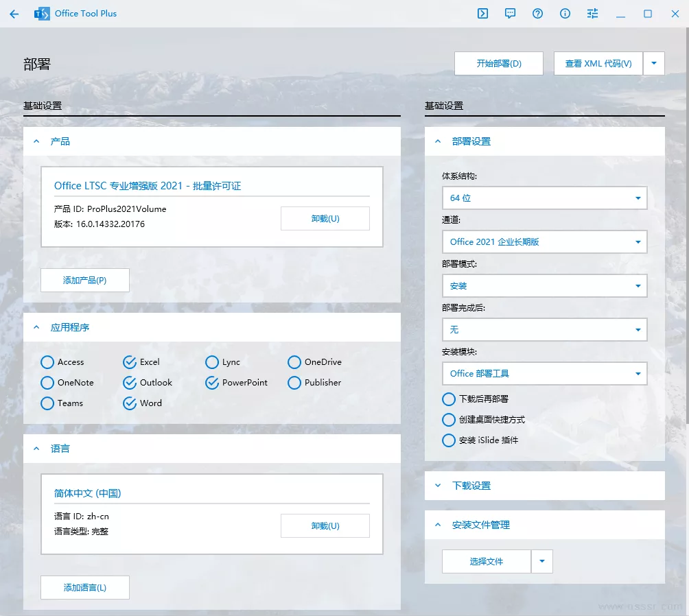Uninstall the ProPlus2021Volume product with 卸载(U)
Screen dimensions: 689x616
coord(325,218)
